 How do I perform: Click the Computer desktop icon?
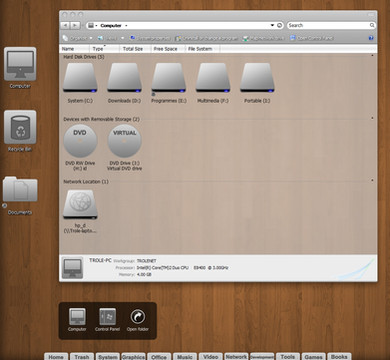pyautogui.click(x=20, y=64)
